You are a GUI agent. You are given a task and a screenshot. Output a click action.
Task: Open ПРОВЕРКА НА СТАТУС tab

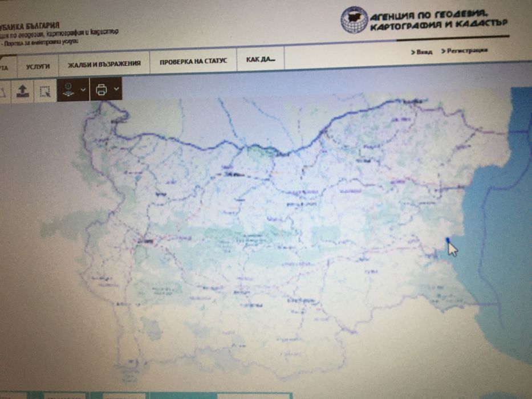pos(193,62)
